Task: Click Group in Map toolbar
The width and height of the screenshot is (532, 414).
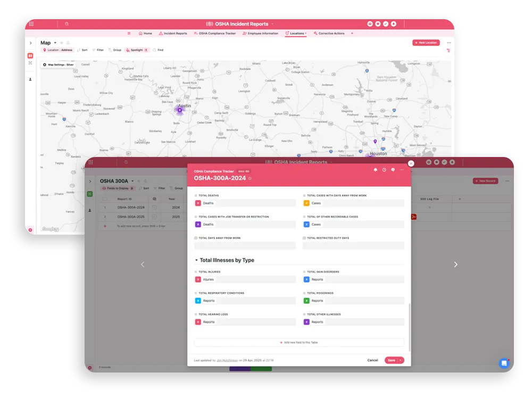Action: click(115, 50)
